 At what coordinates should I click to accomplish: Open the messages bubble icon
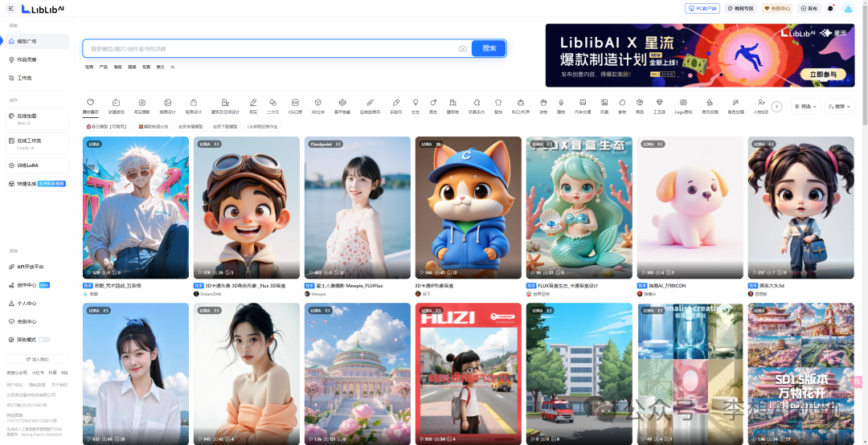click(830, 8)
